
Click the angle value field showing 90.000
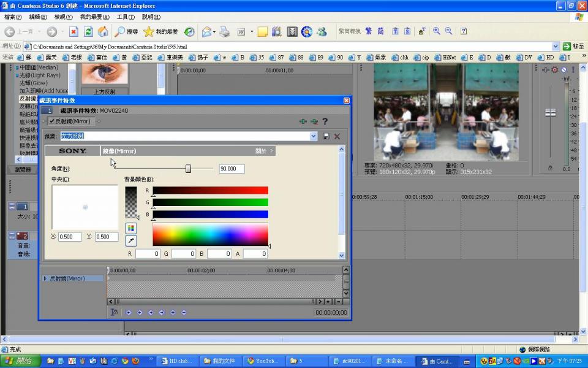click(232, 169)
